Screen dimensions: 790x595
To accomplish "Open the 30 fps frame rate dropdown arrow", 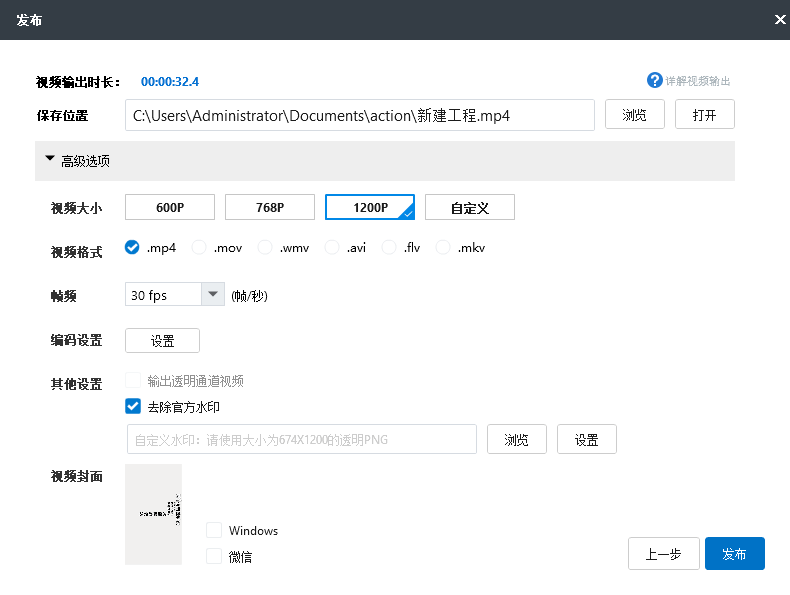I will pyautogui.click(x=213, y=294).
